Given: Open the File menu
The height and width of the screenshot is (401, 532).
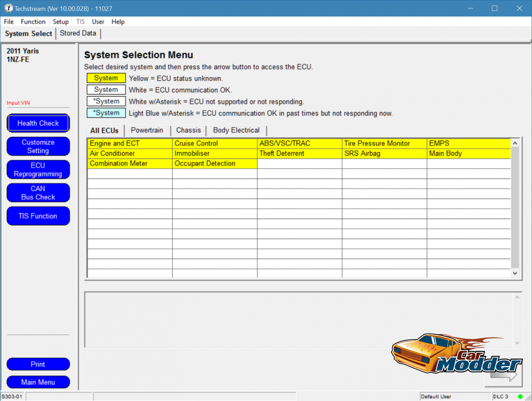Looking at the screenshot, I should (9, 22).
